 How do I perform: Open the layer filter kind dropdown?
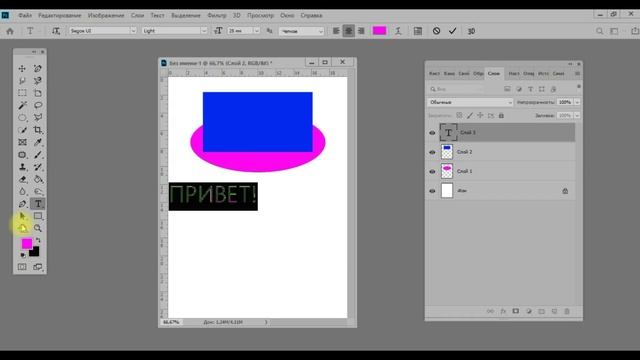coord(457,89)
